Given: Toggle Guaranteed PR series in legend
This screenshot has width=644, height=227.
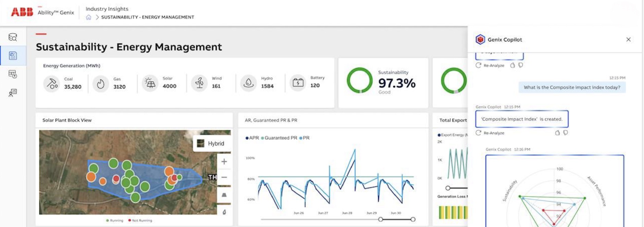Looking at the screenshot, I should pyautogui.click(x=279, y=138).
